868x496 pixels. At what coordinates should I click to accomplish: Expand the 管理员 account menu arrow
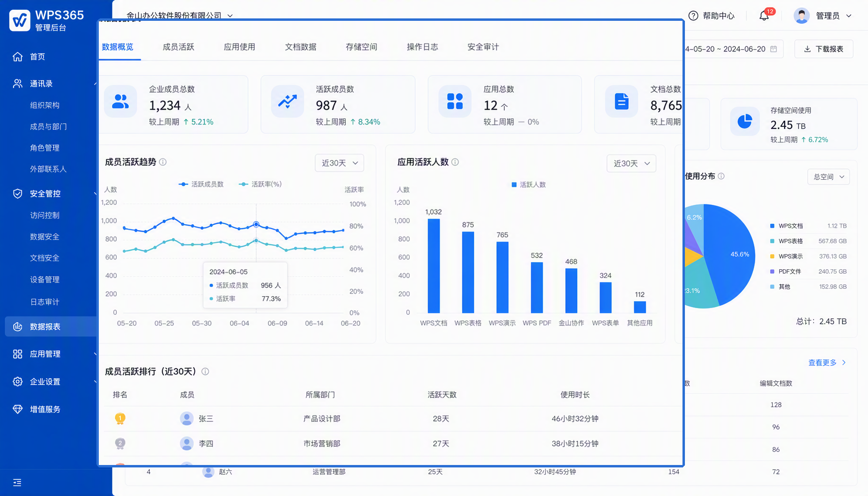pos(849,16)
